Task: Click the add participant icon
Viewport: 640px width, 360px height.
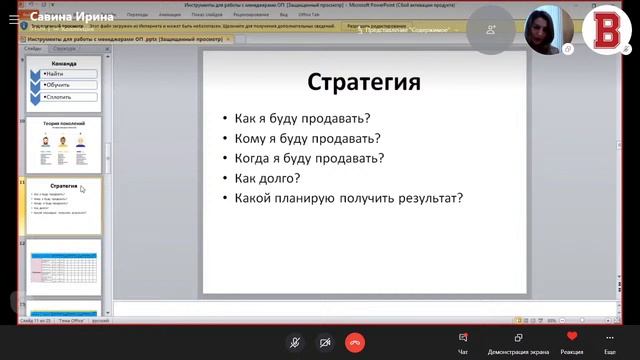Action: point(491,30)
